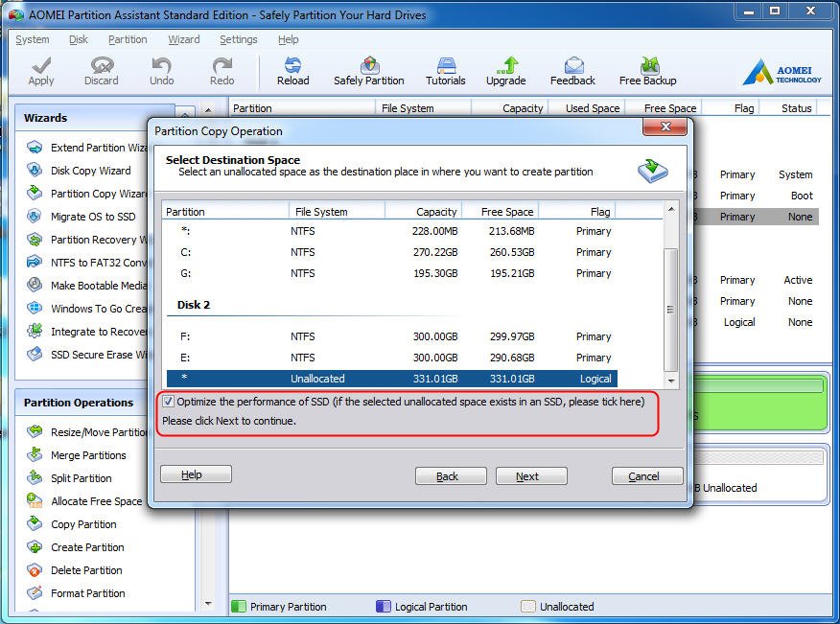This screenshot has height=624, width=840.
Task: Open Windows To Go Creator
Action: point(87,309)
